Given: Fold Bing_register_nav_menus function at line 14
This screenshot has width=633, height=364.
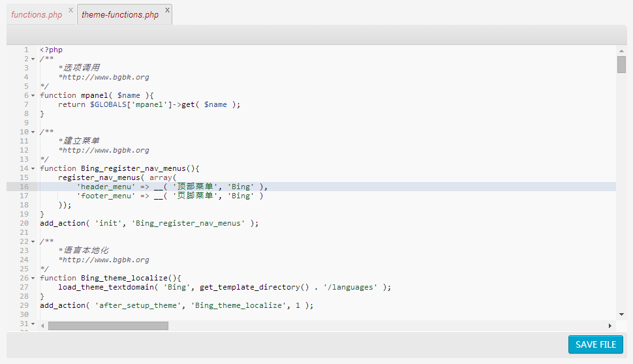Looking at the screenshot, I should tap(33, 169).
